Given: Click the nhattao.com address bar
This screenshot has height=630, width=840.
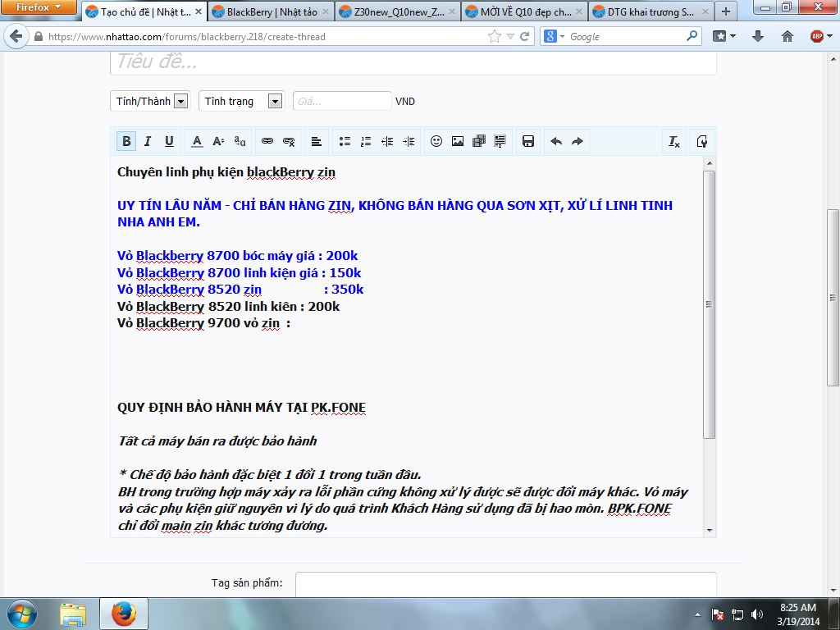Looking at the screenshot, I should pos(265,36).
